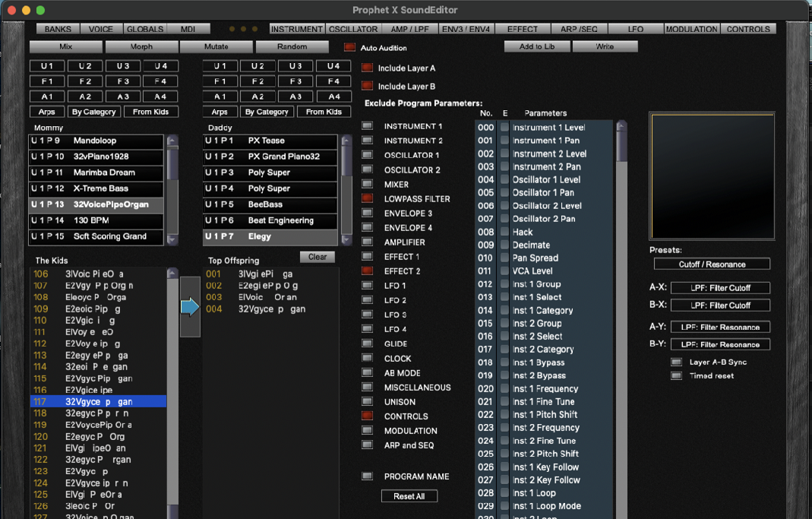
Task: Toggle the CONTROLS exclude indicator
Action: coord(368,416)
